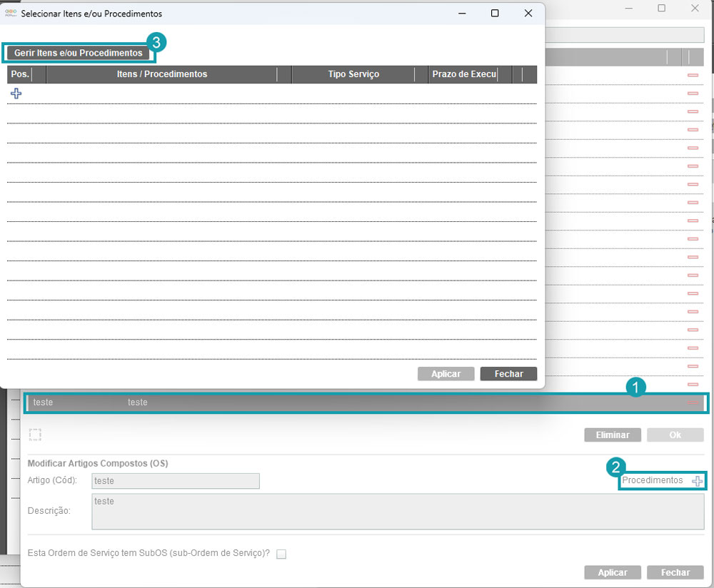Click the Eliminar button
Image resolution: width=714 pixels, height=588 pixels.
tap(613, 435)
